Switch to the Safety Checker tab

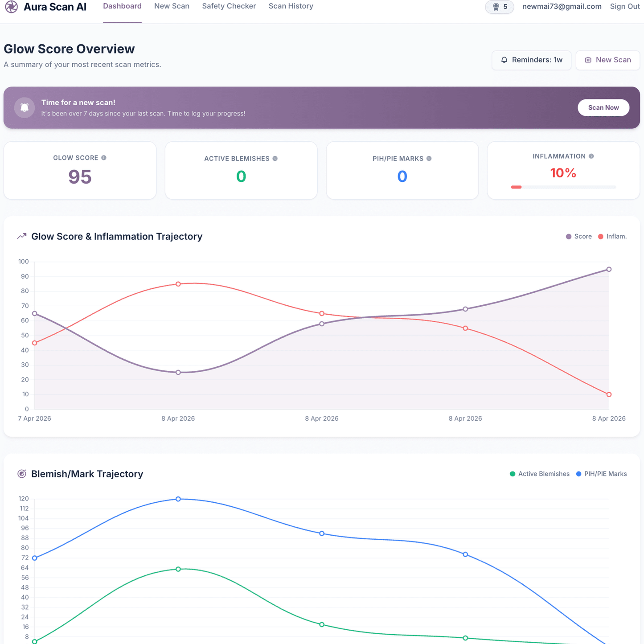click(x=229, y=6)
